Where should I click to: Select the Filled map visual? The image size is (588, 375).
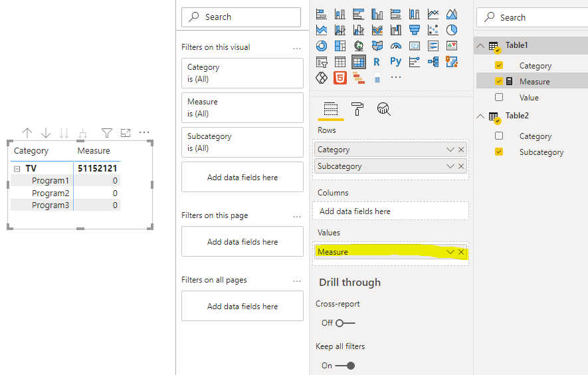(377, 46)
